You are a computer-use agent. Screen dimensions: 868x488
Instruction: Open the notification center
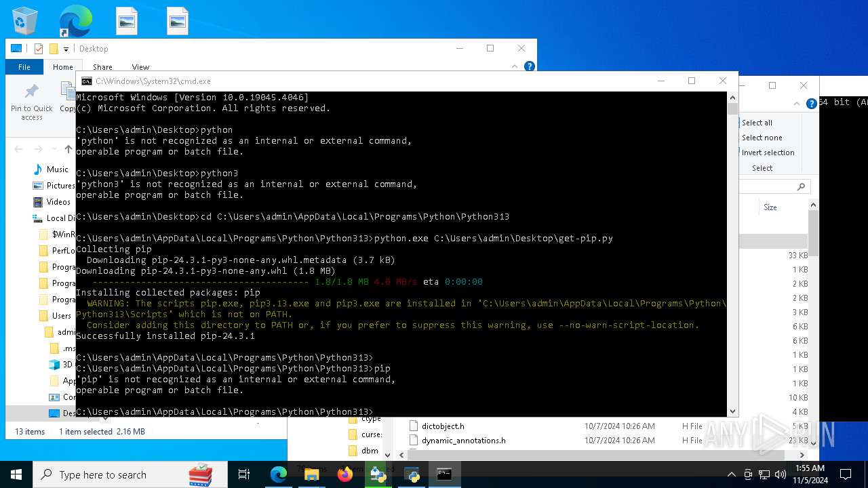coord(846,474)
